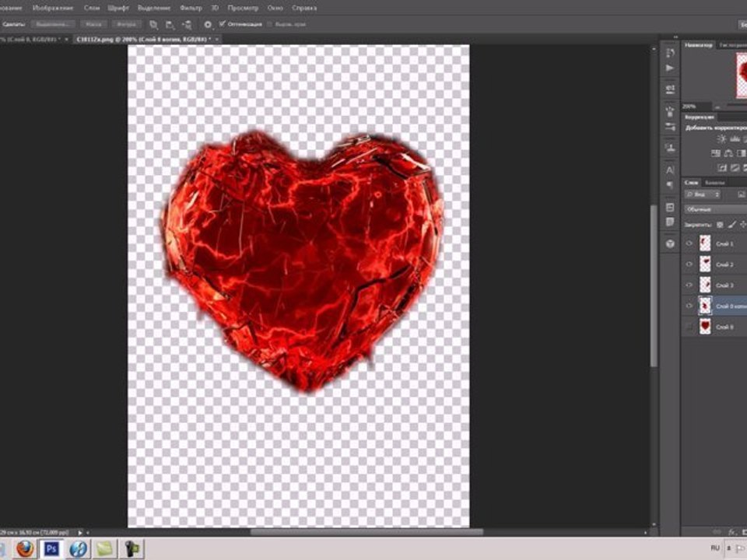The width and height of the screenshot is (747, 560).
Task: Hide layer Слой 1 with eye icon
Action: coord(689,243)
